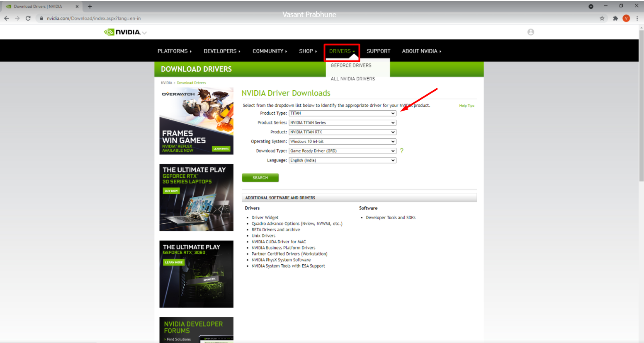Image resolution: width=644 pixels, height=343 pixels.
Task: Bookmark this page with star icon
Action: coord(602,18)
